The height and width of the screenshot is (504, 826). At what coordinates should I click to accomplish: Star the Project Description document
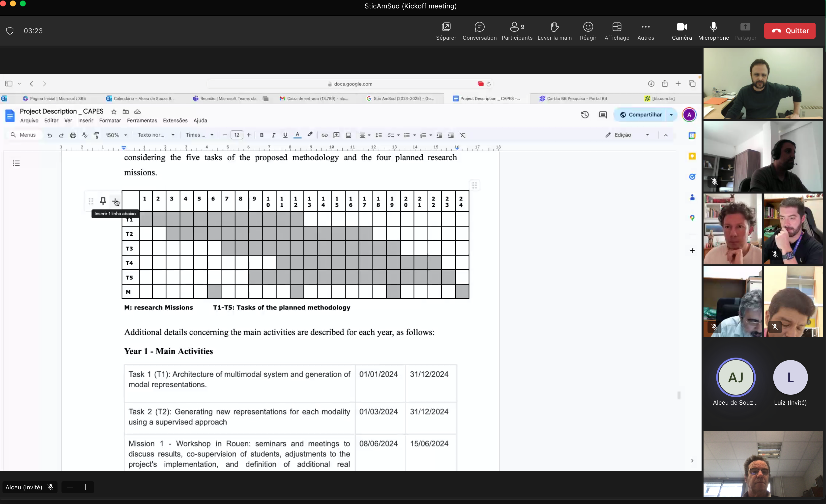[114, 112]
